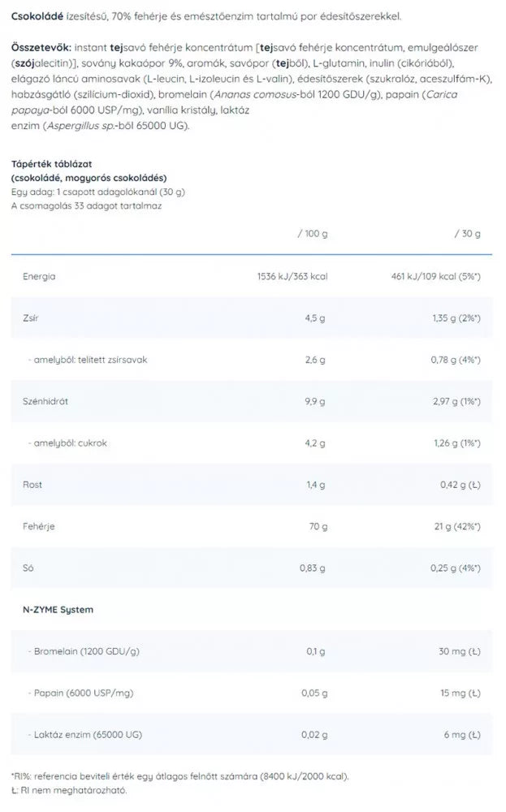506x812 pixels.
Task: Click the Só row label
Action: [28, 568]
